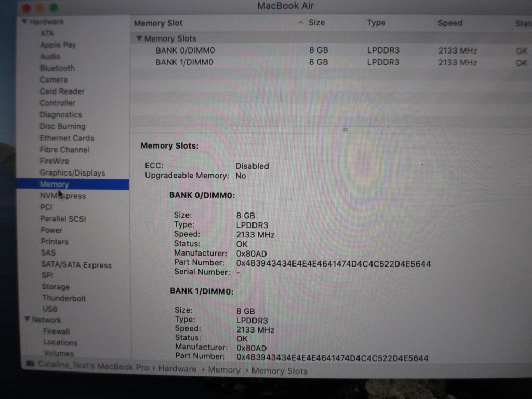Click the 2133 MHz cell for BANK 0/DIMM0 row
Image resolution: width=532 pixels, height=399 pixels.
457,51
